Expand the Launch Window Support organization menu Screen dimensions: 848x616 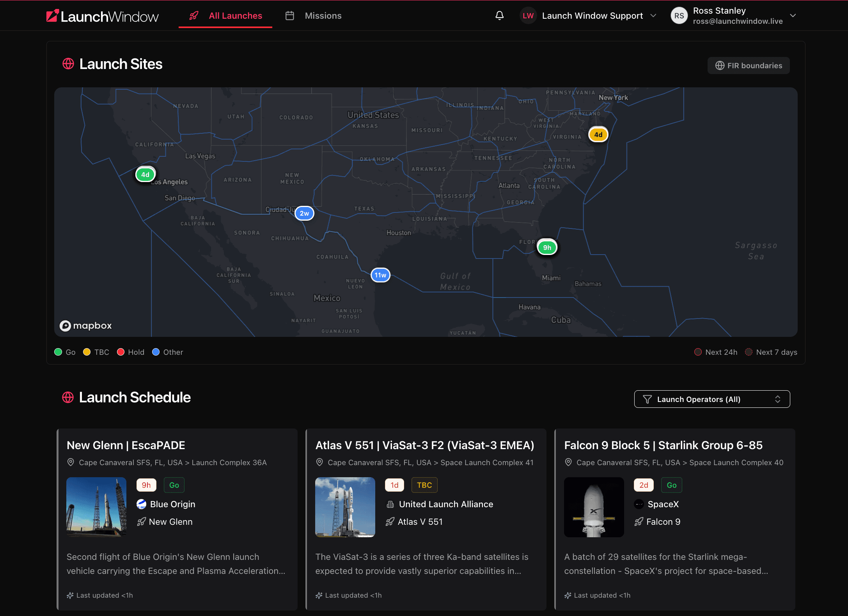click(x=654, y=16)
